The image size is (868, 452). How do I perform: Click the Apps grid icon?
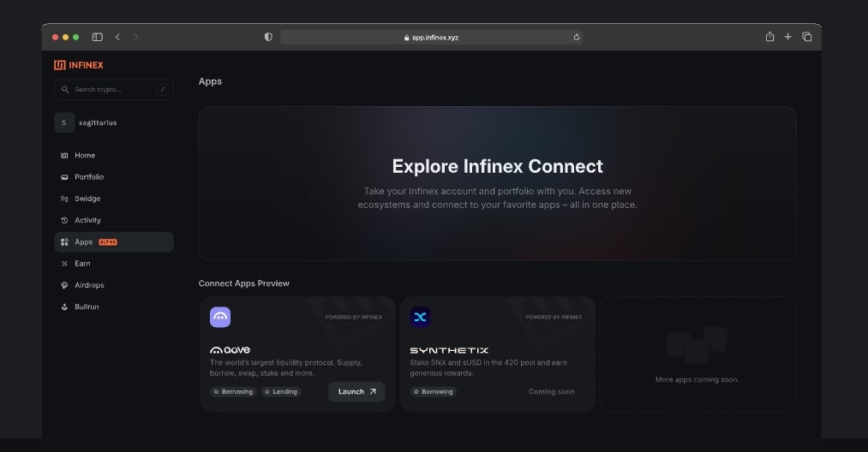64,241
